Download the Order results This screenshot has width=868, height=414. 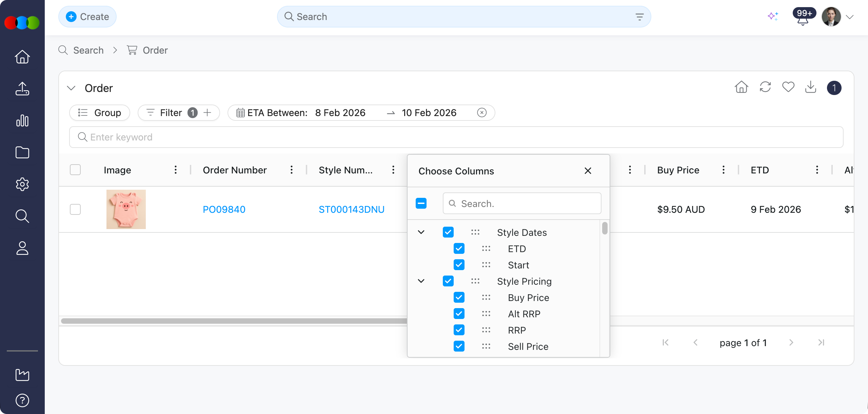tap(811, 87)
